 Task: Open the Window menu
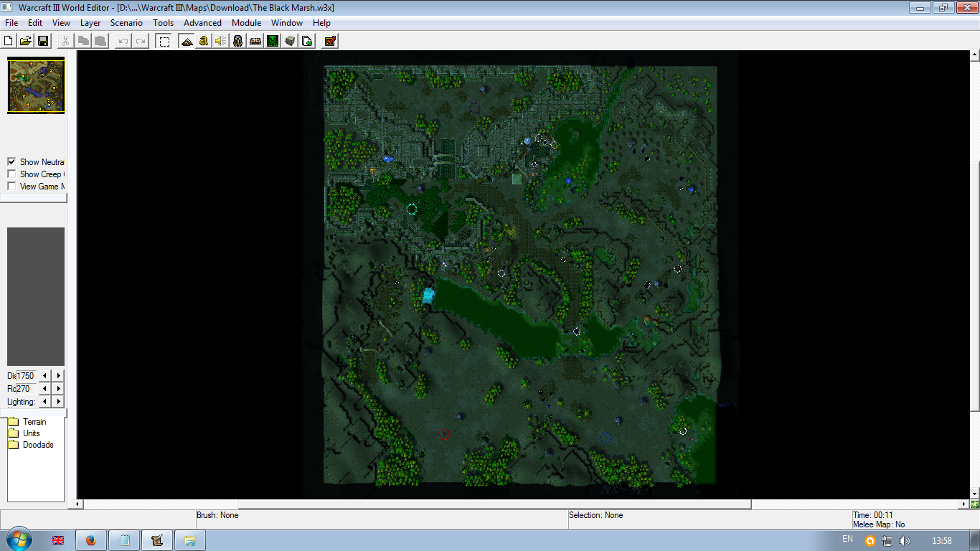click(287, 23)
